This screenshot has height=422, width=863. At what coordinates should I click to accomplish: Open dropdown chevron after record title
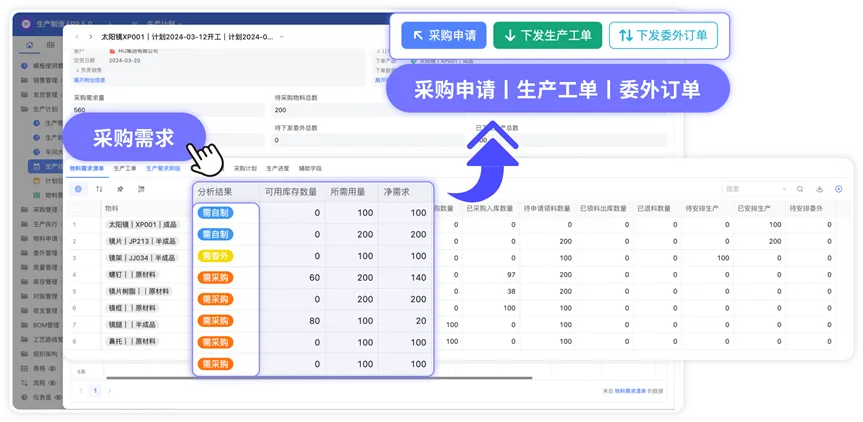point(282,37)
